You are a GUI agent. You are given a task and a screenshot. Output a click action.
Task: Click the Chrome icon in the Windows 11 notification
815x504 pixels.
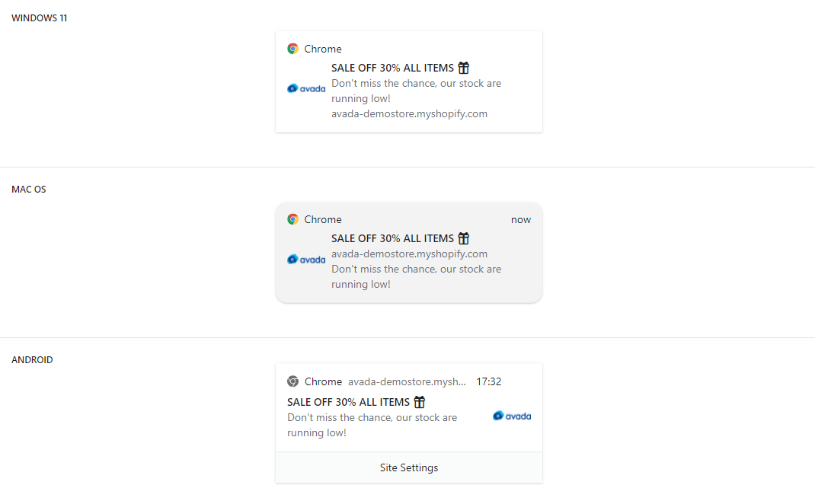pos(292,49)
